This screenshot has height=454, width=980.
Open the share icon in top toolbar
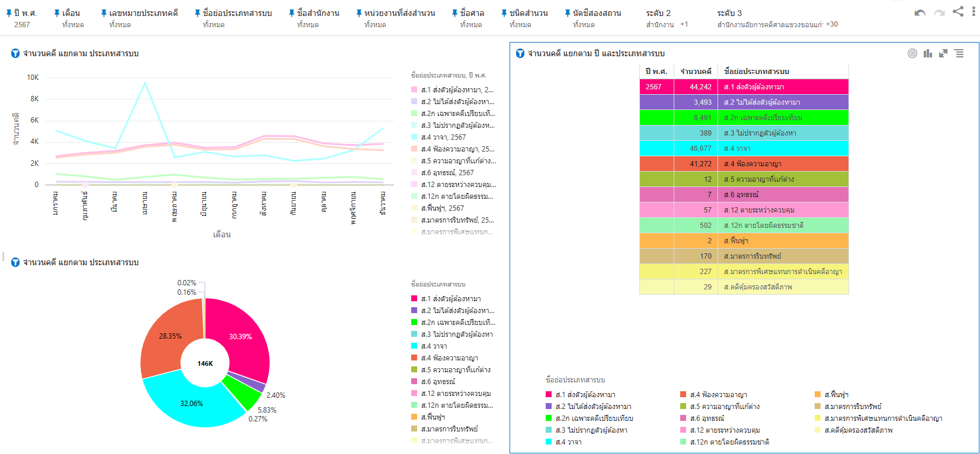pos(958,11)
